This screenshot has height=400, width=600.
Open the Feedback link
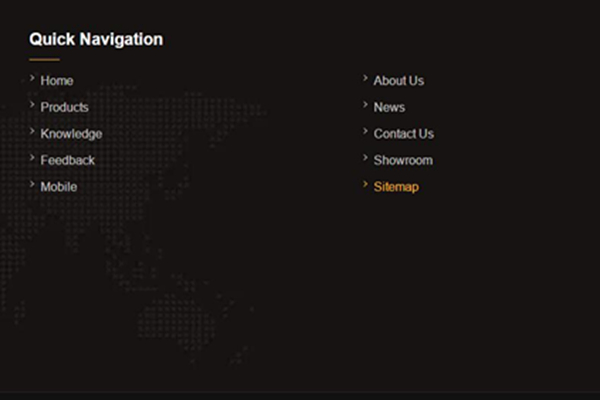pyautogui.click(x=67, y=160)
